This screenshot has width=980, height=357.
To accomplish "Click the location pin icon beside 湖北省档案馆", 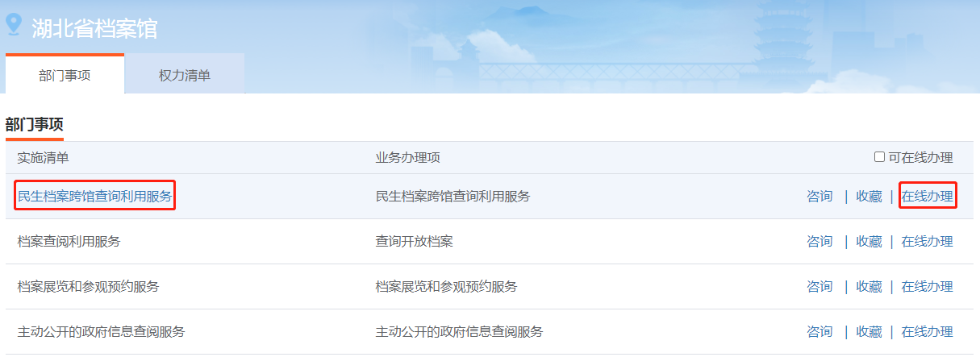I will coord(14,24).
